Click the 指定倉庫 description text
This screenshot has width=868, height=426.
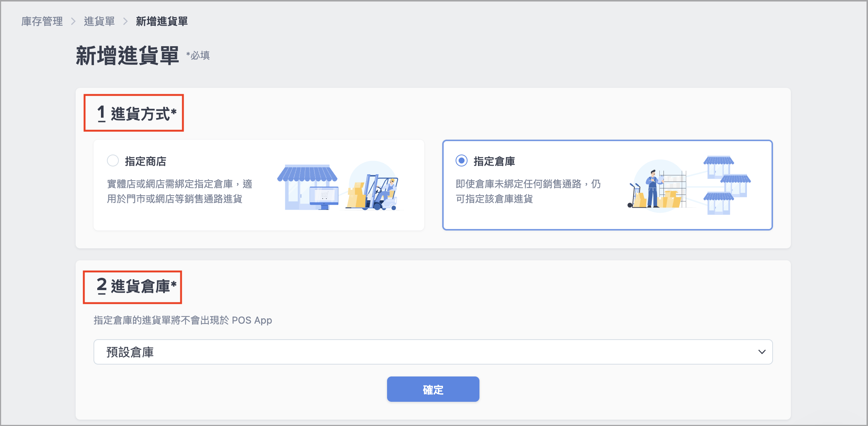[x=528, y=191]
